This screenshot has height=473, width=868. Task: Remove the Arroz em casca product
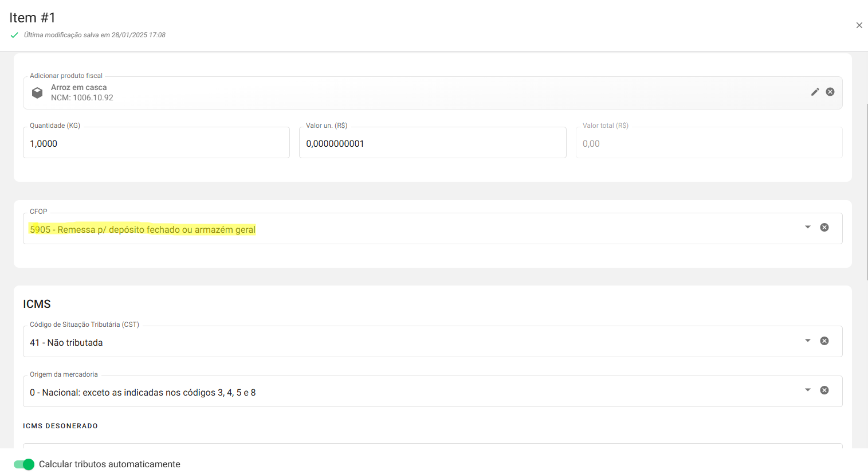(830, 92)
